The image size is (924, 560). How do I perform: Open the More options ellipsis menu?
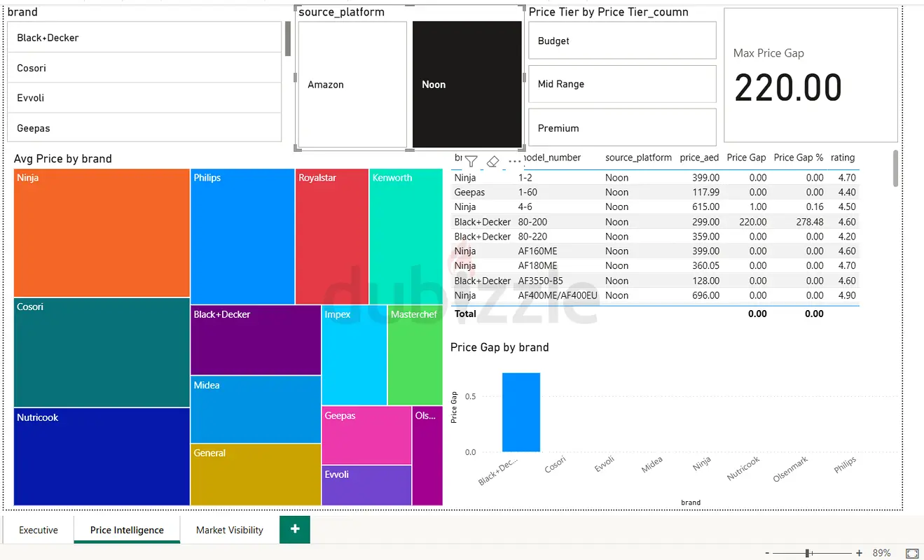(515, 162)
